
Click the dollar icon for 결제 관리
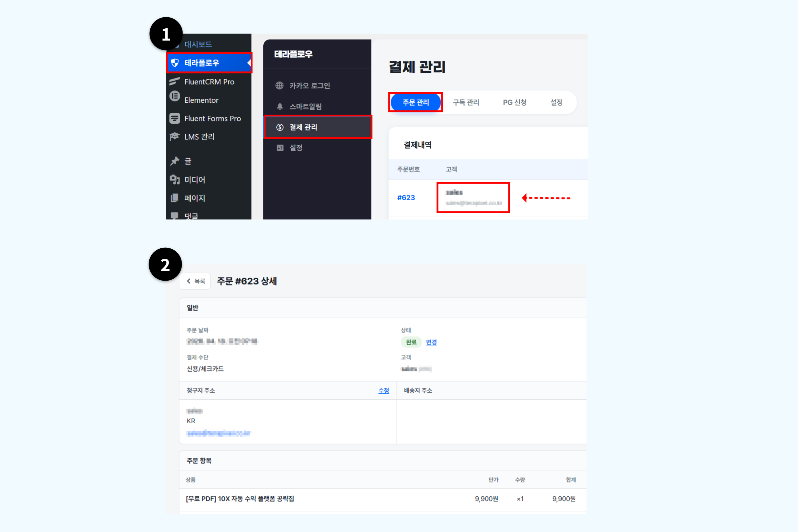[280, 127]
